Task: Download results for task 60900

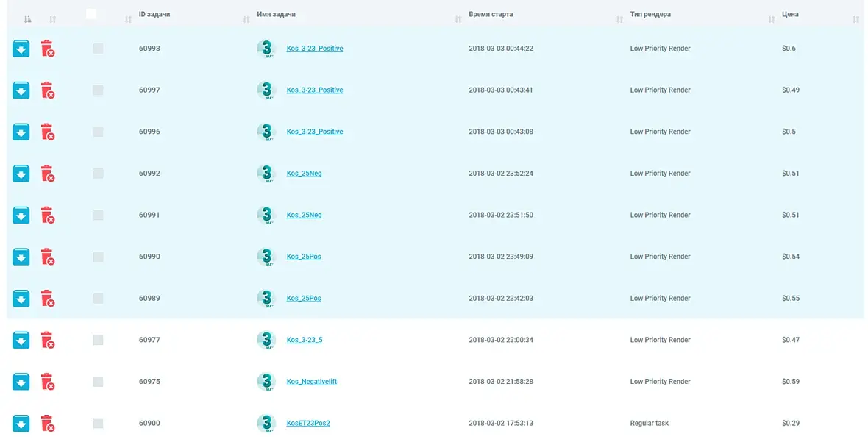Action: pos(21,423)
